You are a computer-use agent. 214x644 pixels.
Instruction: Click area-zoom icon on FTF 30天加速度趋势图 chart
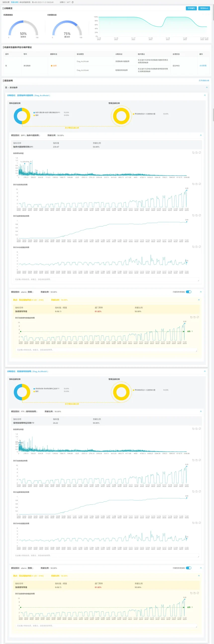pyautogui.click(x=193, y=460)
